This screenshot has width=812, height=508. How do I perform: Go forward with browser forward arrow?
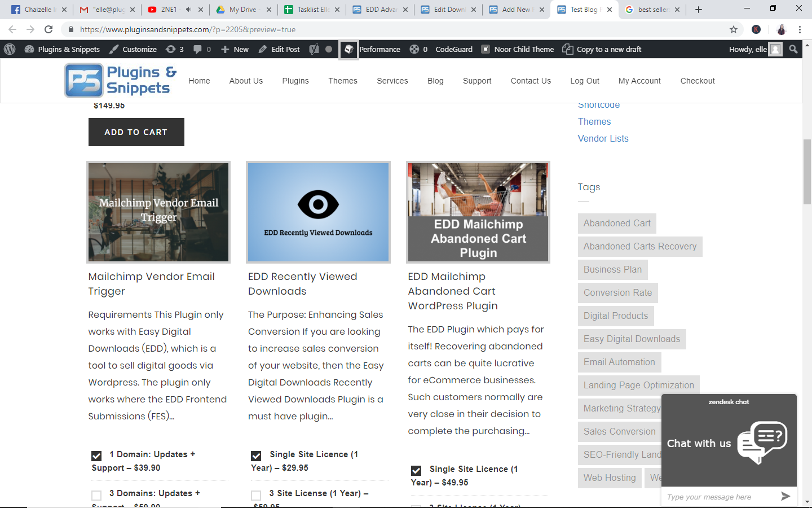[x=30, y=29]
